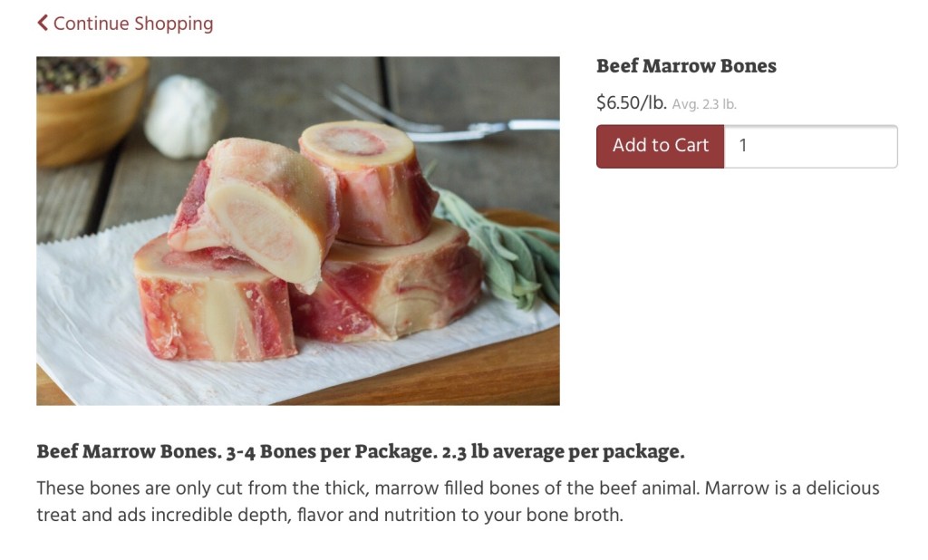Click the Beef Marrow Bones product title
This screenshot has width=928, height=560.
point(686,66)
